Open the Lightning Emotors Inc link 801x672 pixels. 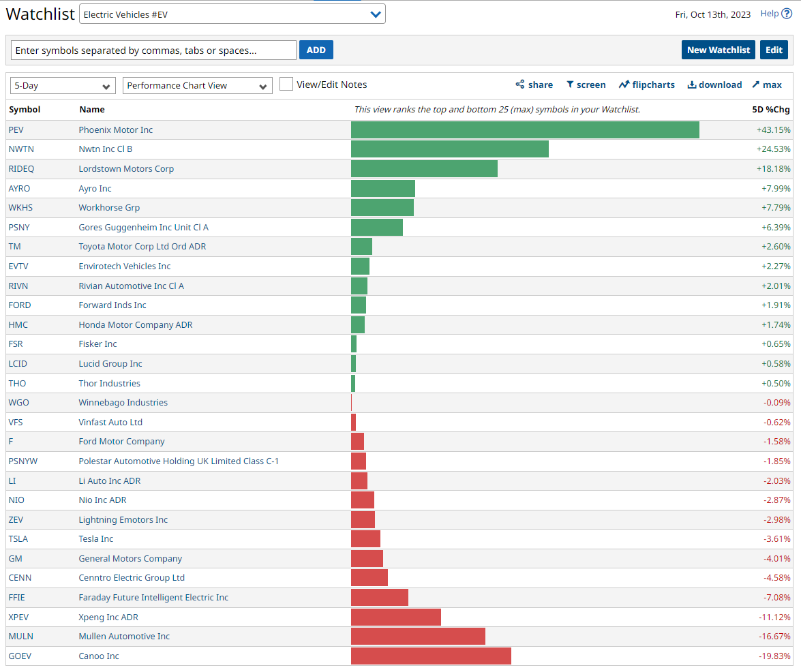tap(123, 519)
